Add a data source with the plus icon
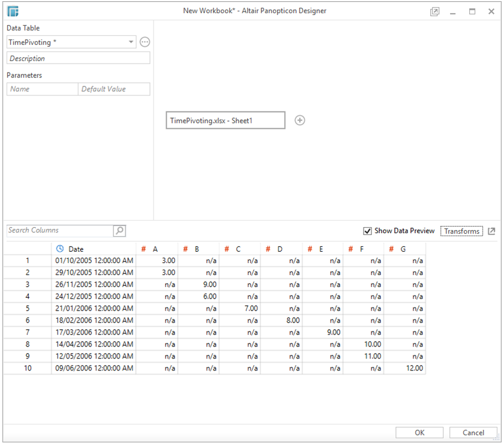504x446 pixels. tap(299, 120)
